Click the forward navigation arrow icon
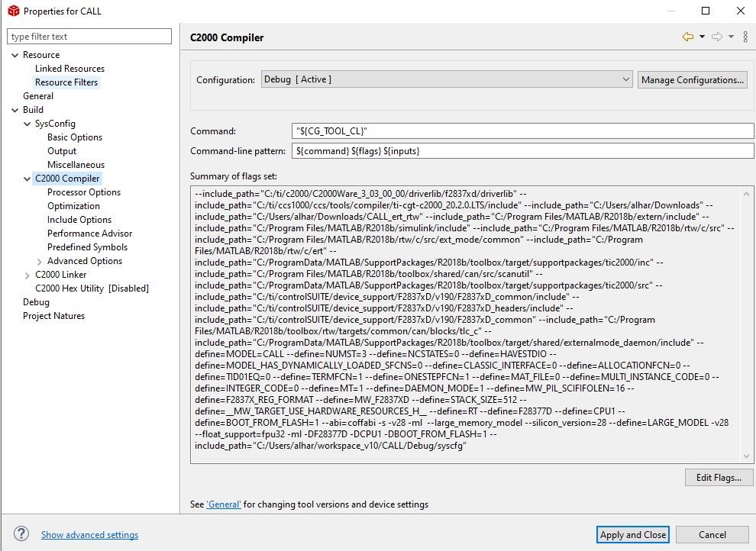The height and width of the screenshot is (551, 756). click(717, 37)
